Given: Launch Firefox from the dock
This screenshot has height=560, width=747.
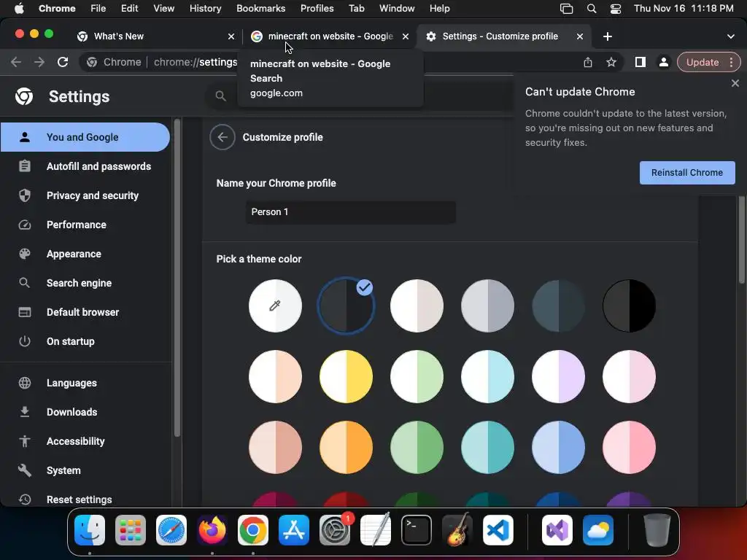Looking at the screenshot, I should [x=212, y=530].
